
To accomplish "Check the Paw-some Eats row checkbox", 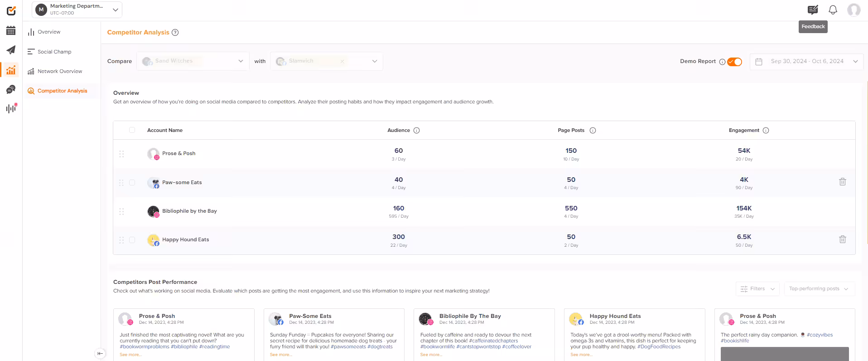I will click(132, 182).
